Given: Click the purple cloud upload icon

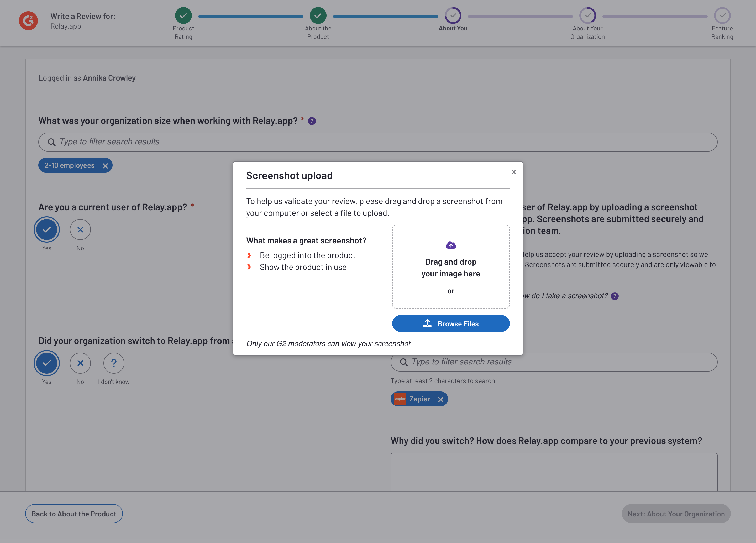Looking at the screenshot, I should [451, 245].
